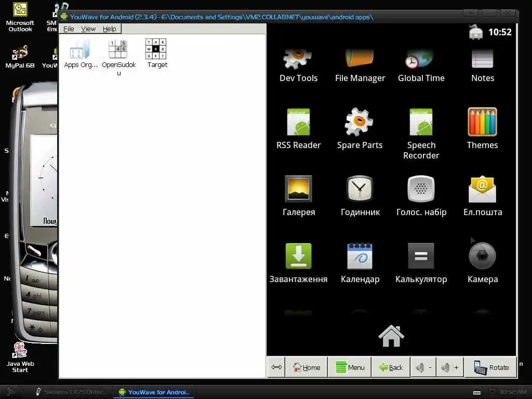Tap the Android home launcher icon

click(391, 336)
